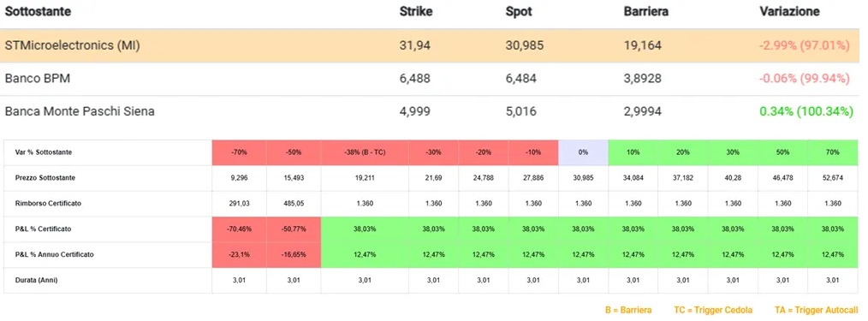This screenshot has height=321, width=868.
Task: Click the Strike column header
Action: point(416,12)
